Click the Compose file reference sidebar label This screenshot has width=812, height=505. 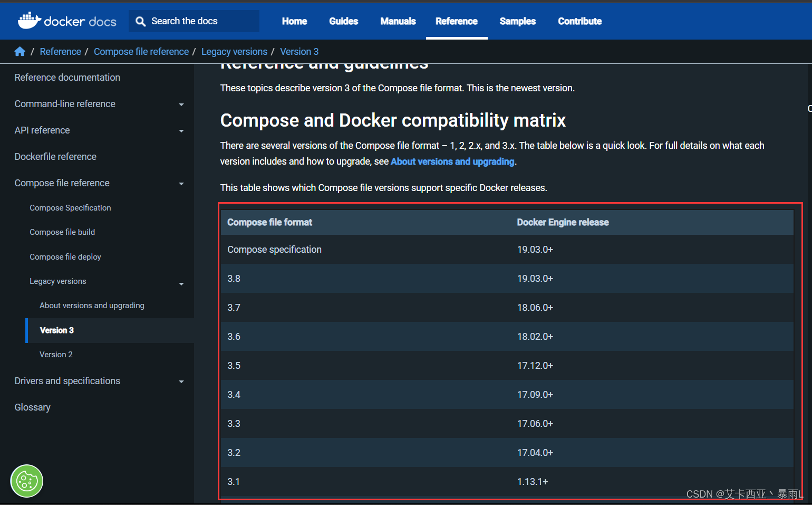tap(62, 183)
